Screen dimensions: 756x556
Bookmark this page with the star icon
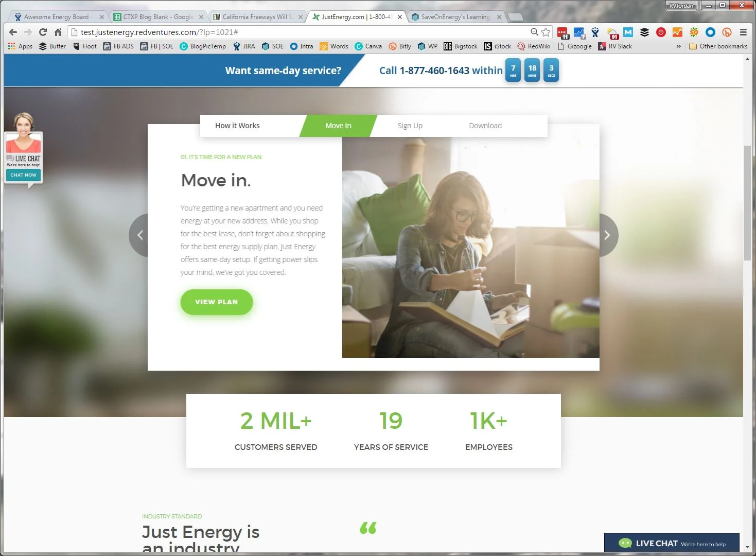coord(546,32)
